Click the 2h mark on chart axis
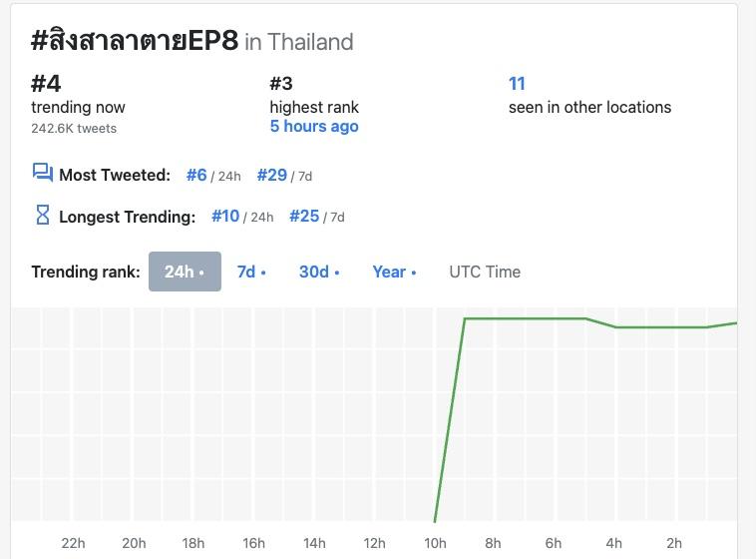The image size is (756, 559). 674,543
